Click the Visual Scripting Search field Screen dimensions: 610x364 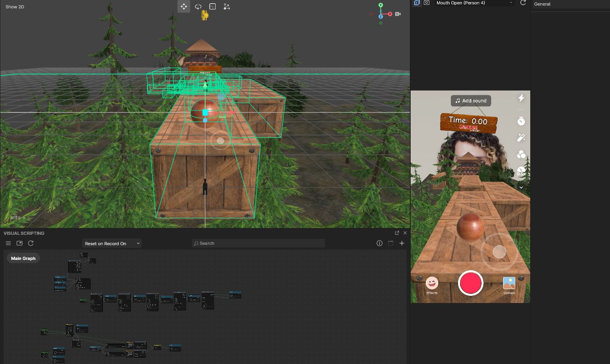point(258,243)
